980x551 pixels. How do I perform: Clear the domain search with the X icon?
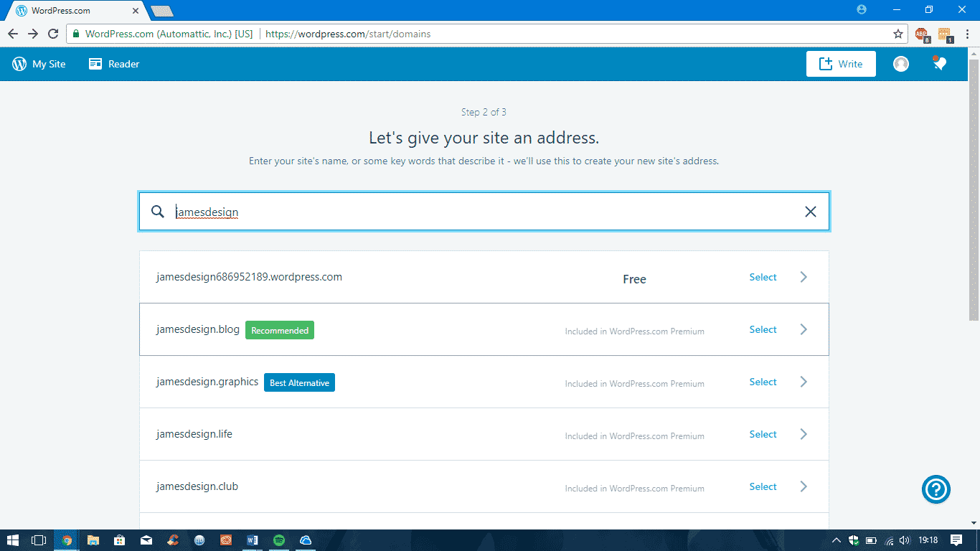pos(811,212)
